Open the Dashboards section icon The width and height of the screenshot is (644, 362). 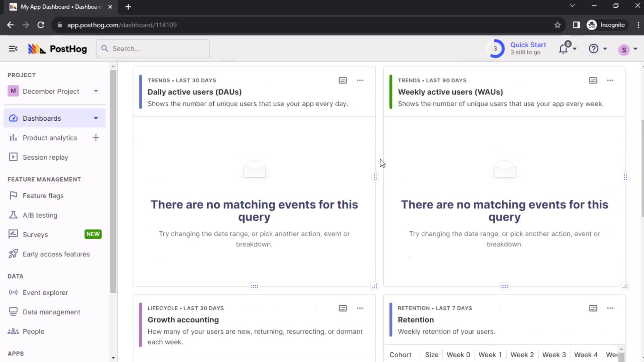[x=13, y=118]
